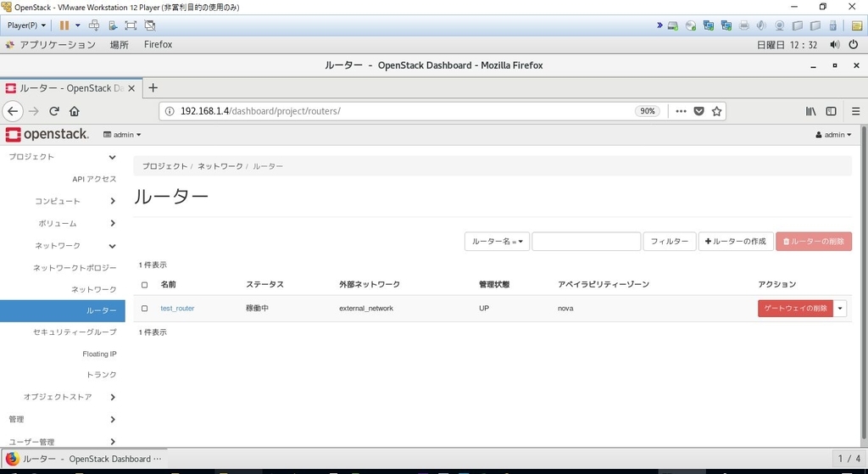Click the sound card device icon
Image resolution: width=868 pixels, height=474 pixels.
point(762,25)
